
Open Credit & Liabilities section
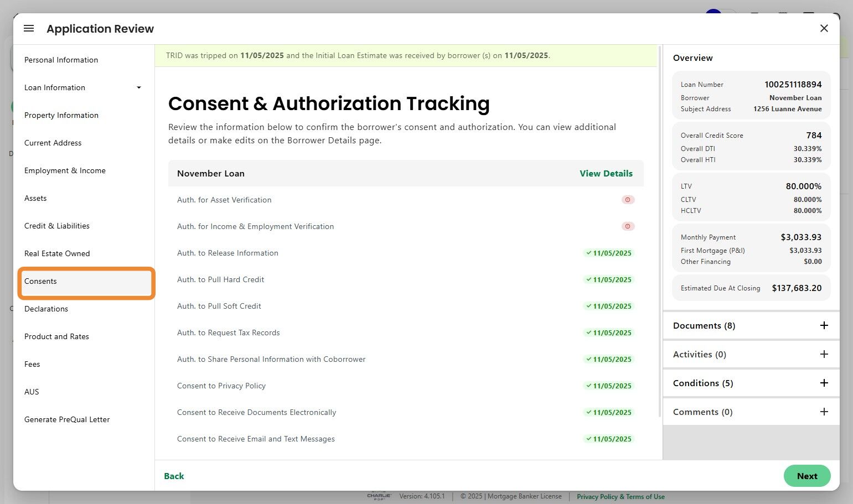coord(57,226)
